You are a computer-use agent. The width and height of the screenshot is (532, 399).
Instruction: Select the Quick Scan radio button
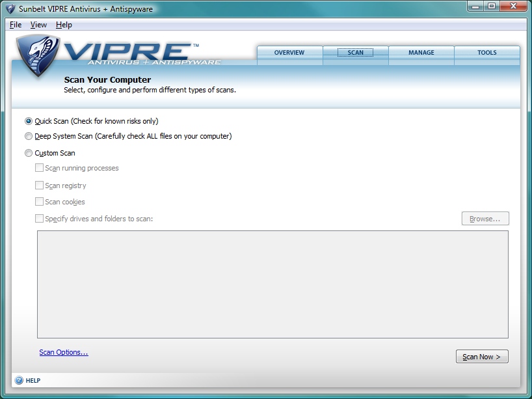[29, 121]
